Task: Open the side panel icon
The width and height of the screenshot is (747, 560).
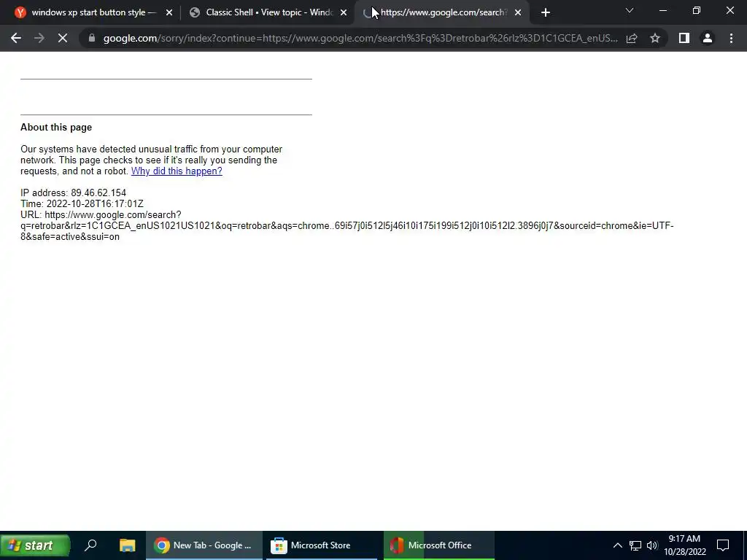Action: (x=684, y=38)
